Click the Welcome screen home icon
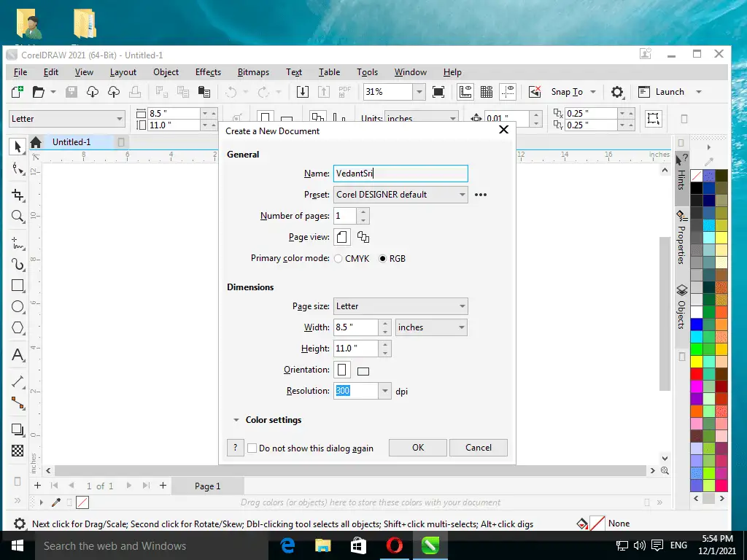Viewport: 747px width, 560px height. click(36, 142)
